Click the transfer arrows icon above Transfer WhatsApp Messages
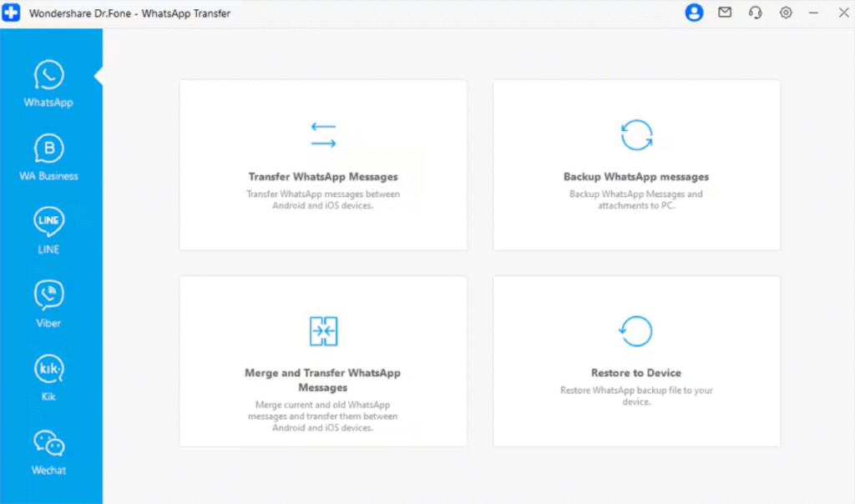 (323, 135)
